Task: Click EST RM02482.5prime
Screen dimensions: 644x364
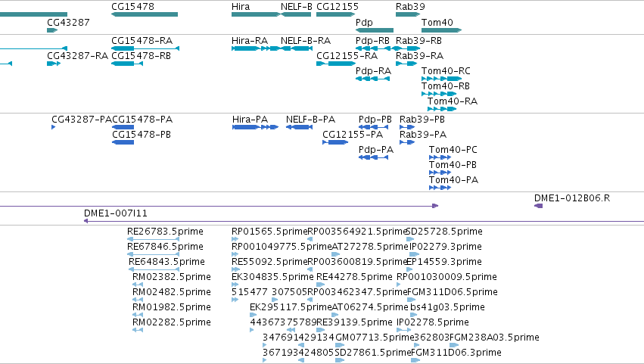Action: [x=138, y=300]
